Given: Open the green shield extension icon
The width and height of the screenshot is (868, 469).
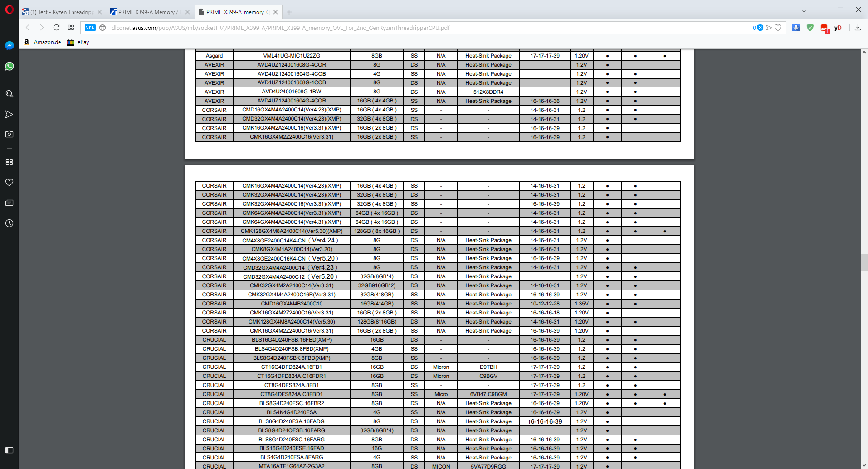Looking at the screenshot, I should (x=810, y=28).
